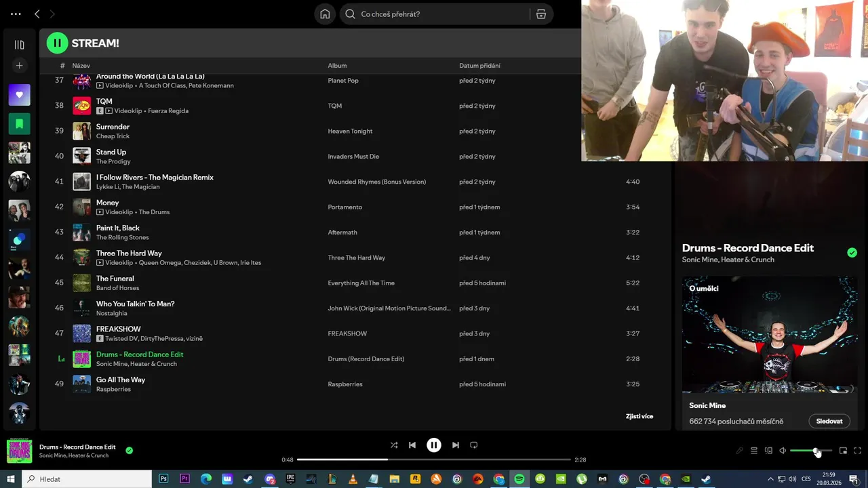Open the connect to a device icon
Viewport: 868px width, 488px height.
[768, 451]
